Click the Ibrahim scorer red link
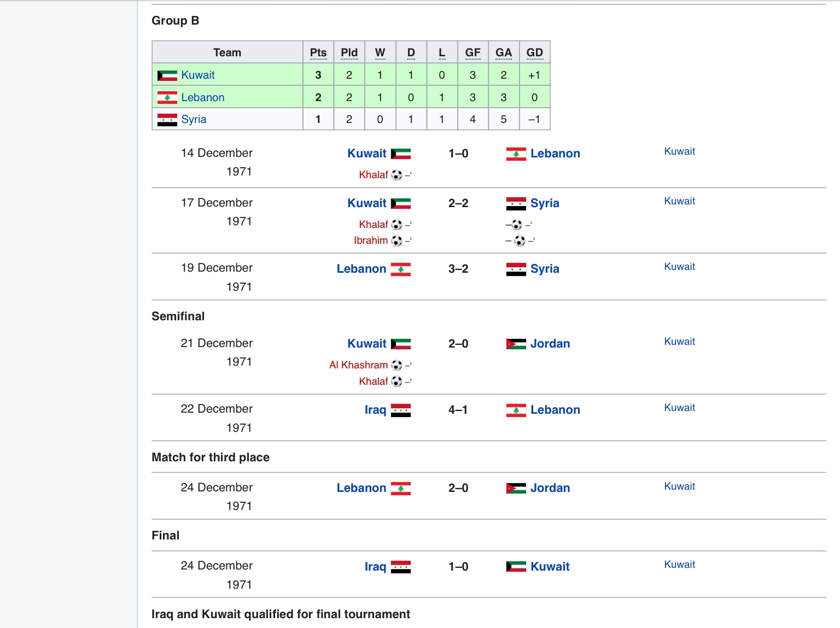 coord(371,240)
